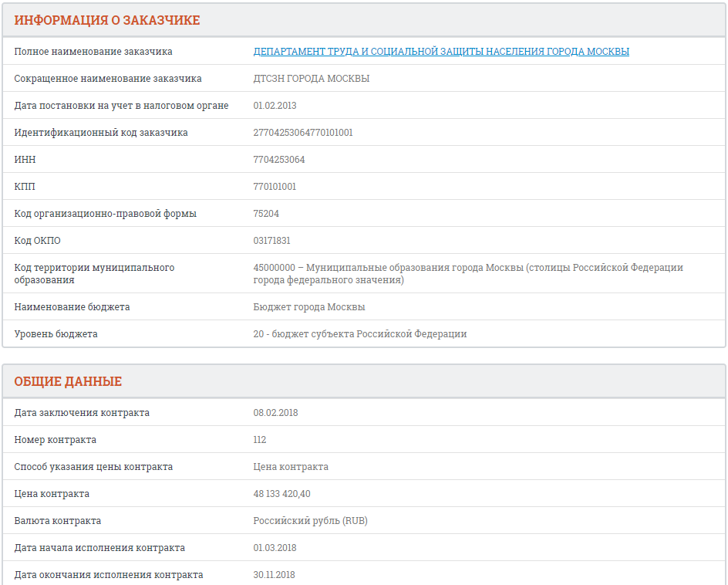Select the budget level value starting with 20
This screenshot has width=728, height=585.
[x=360, y=334]
